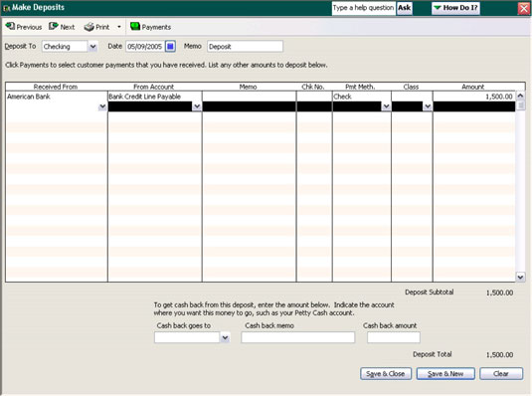Click the From Account column header
This screenshot has height=396, width=532.
(154, 87)
